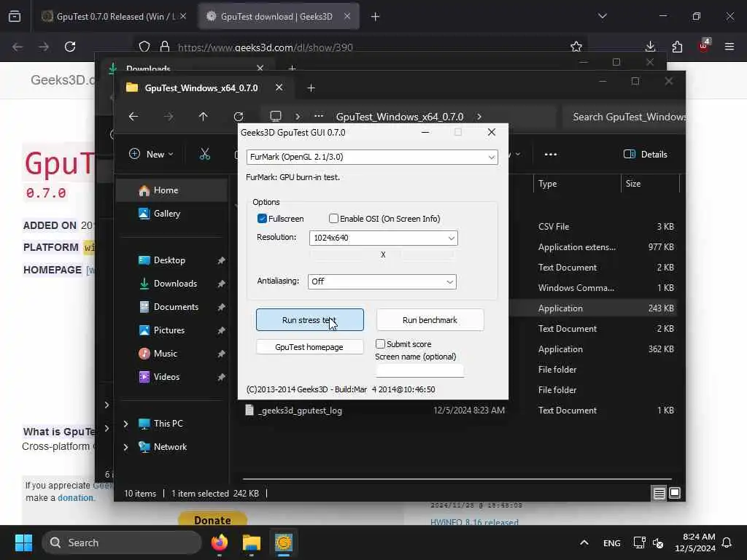Open the Firefox application menu
The width and height of the screenshot is (747, 560).
click(x=729, y=47)
